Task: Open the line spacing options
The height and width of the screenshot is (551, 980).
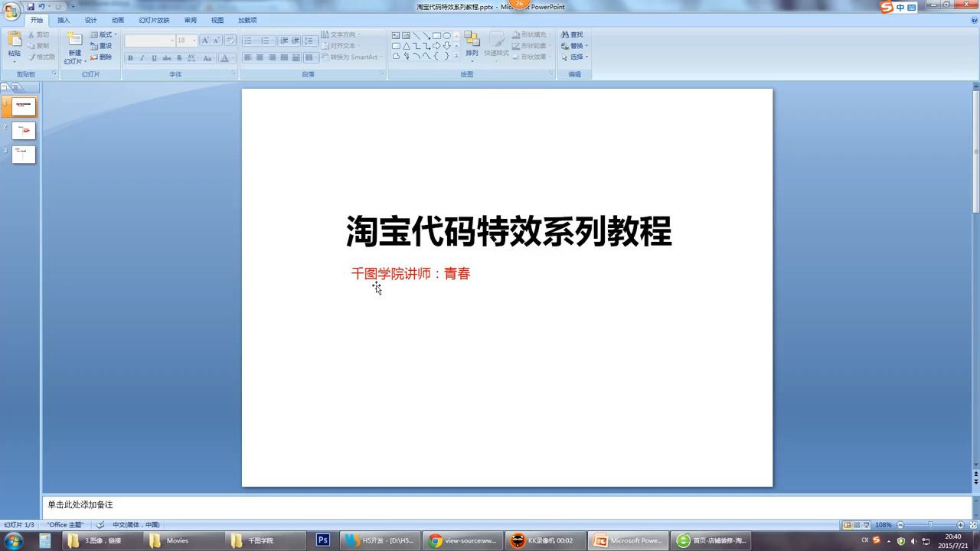Action: (310, 41)
